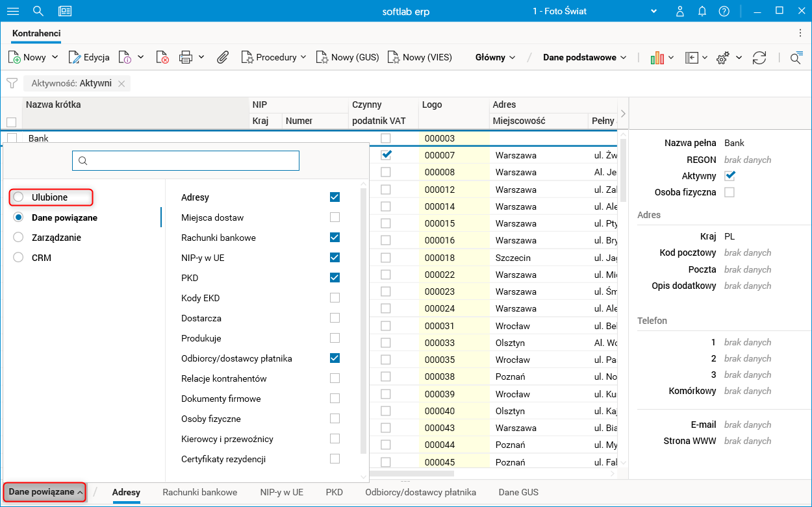Open the Dane GUS tab
812x507 pixels.
(518, 492)
